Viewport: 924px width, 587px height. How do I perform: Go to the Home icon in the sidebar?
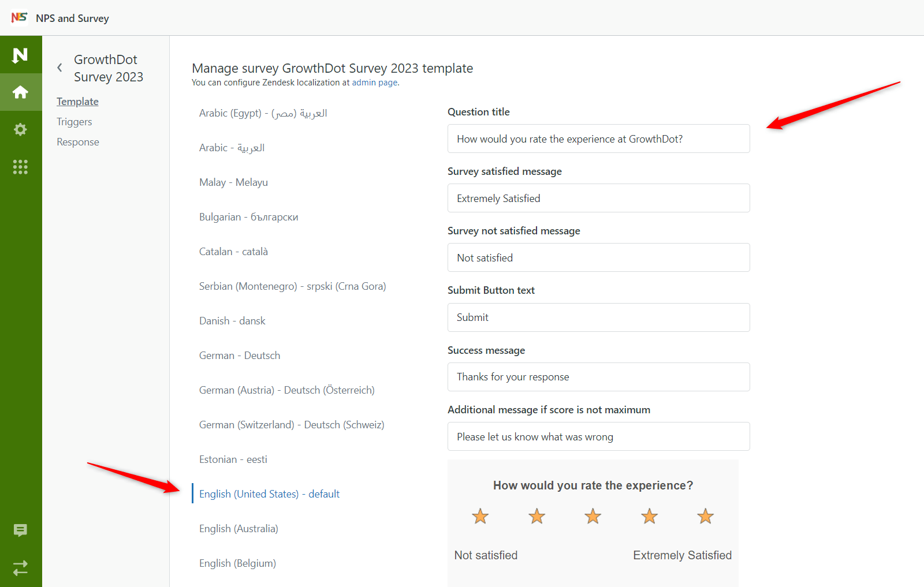(20, 92)
